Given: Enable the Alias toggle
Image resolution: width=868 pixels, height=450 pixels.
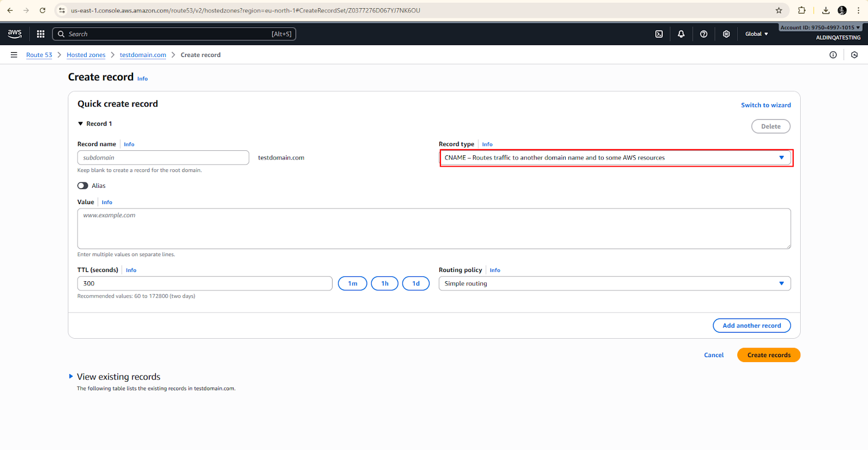Looking at the screenshot, I should pos(83,186).
